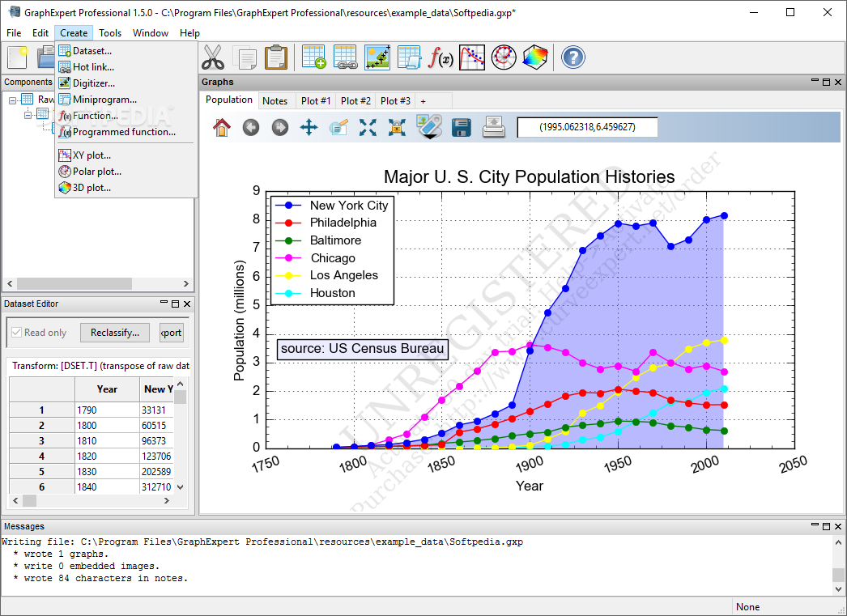Click Messages panel scroll down arrow
Viewport: 847px width, 616px height.
point(838,589)
